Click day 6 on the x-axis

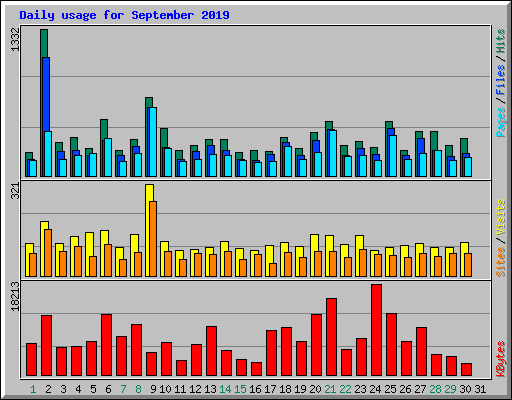click(x=108, y=389)
